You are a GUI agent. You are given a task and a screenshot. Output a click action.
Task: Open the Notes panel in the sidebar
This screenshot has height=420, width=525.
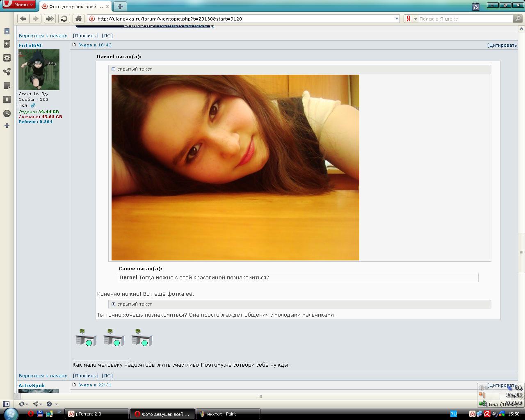point(7,86)
